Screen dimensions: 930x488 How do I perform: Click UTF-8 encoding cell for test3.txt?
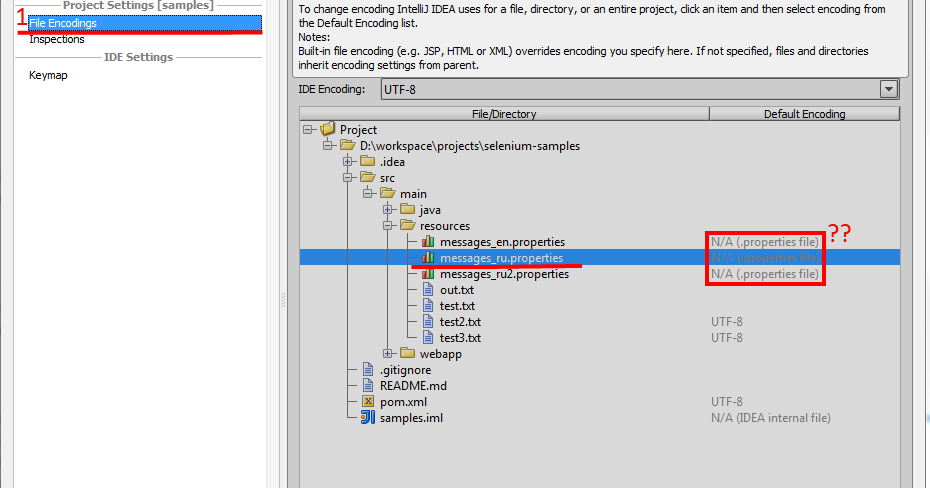[727, 338]
